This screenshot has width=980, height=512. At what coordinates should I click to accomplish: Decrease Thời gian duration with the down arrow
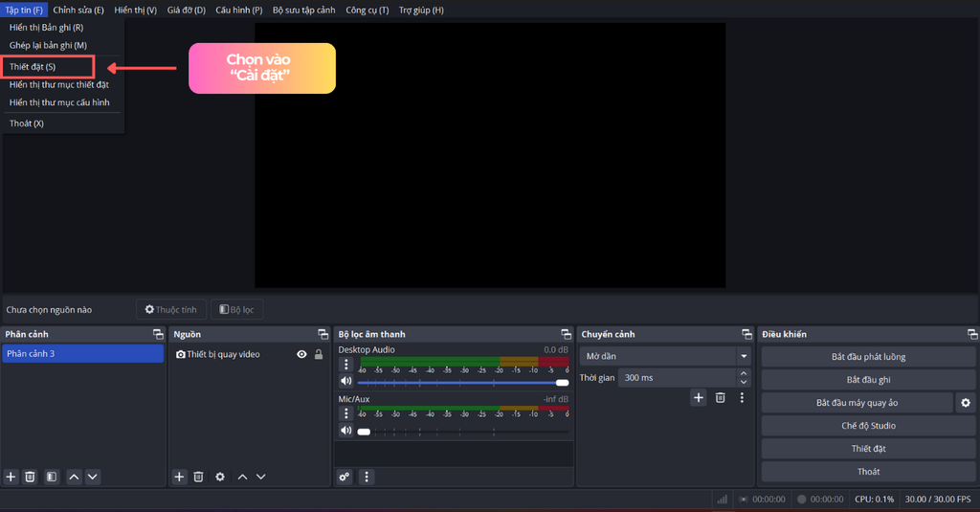click(743, 382)
